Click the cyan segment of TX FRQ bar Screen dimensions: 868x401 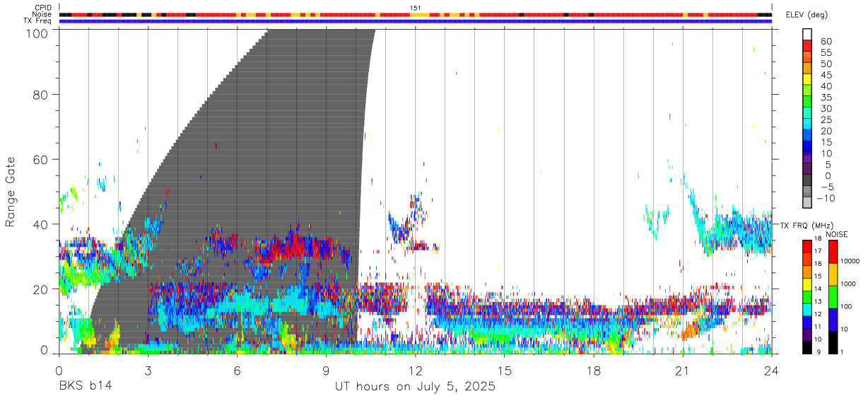point(807,310)
